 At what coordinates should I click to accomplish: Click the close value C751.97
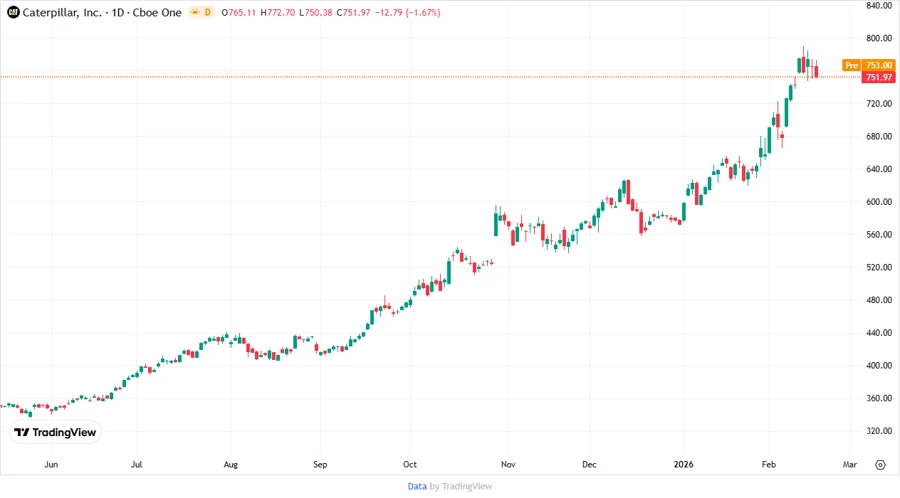pyautogui.click(x=354, y=12)
